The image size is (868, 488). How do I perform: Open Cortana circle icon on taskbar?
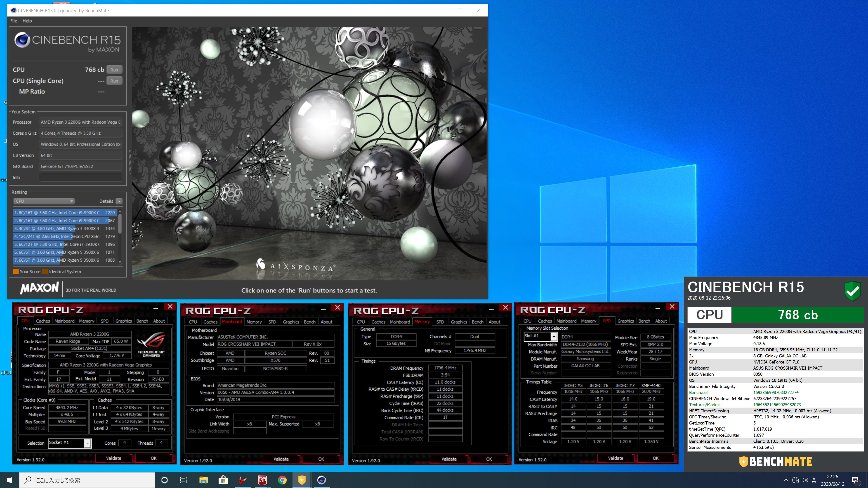pos(164,480)
